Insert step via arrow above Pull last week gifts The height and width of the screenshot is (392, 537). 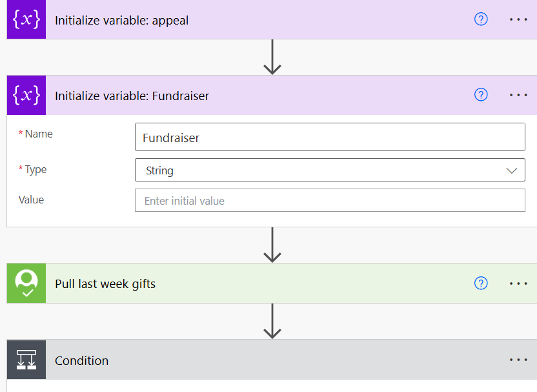[272, 245]
